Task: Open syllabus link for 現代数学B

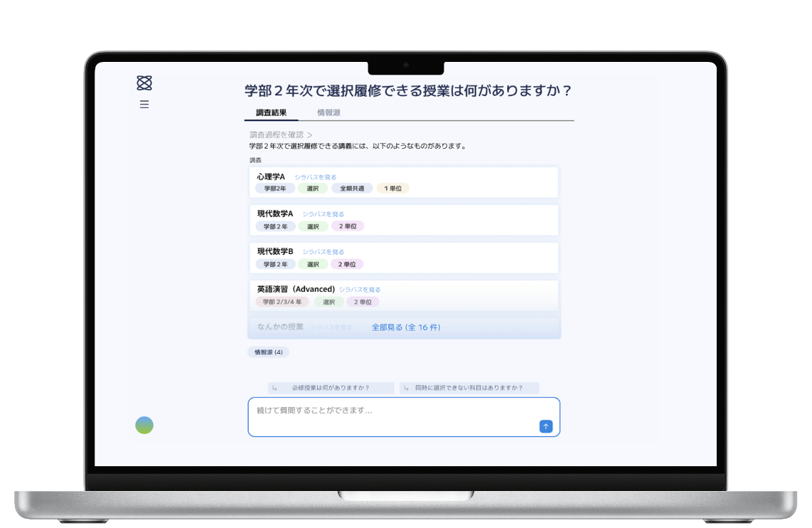Action: tap(323, 252)
